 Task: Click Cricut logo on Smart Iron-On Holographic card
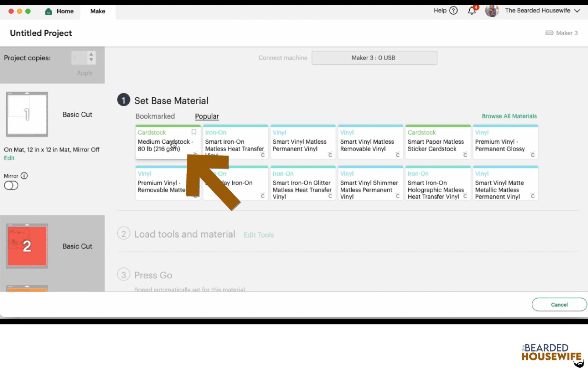pyautogui.click(x=465, y=196)
